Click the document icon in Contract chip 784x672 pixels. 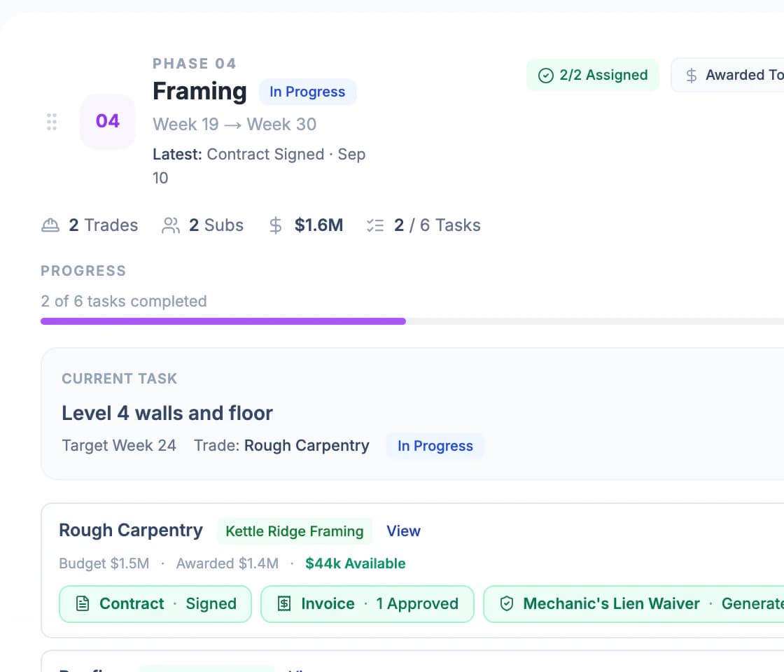(83, 604)
